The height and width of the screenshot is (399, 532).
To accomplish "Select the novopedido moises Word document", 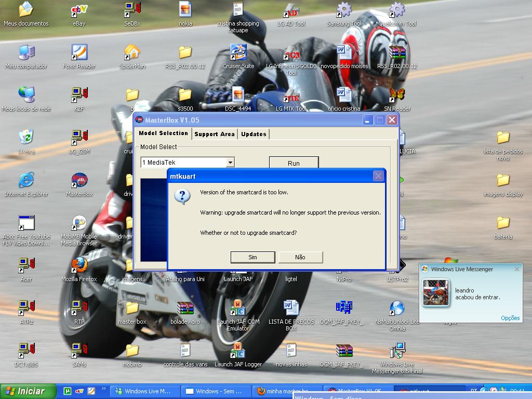I will (x=344, y=57).
